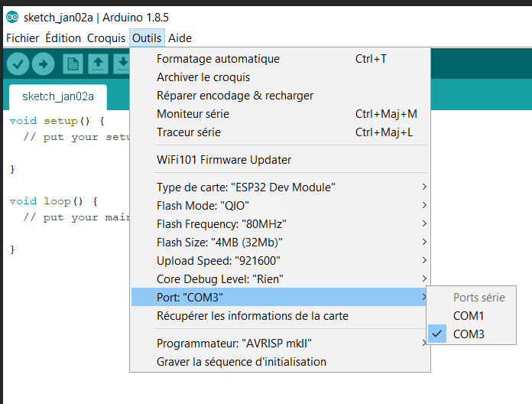This screenshot has height=404, width=532.
Task: Select Graver la séquence d'initialisation
Action: (241, 362)
